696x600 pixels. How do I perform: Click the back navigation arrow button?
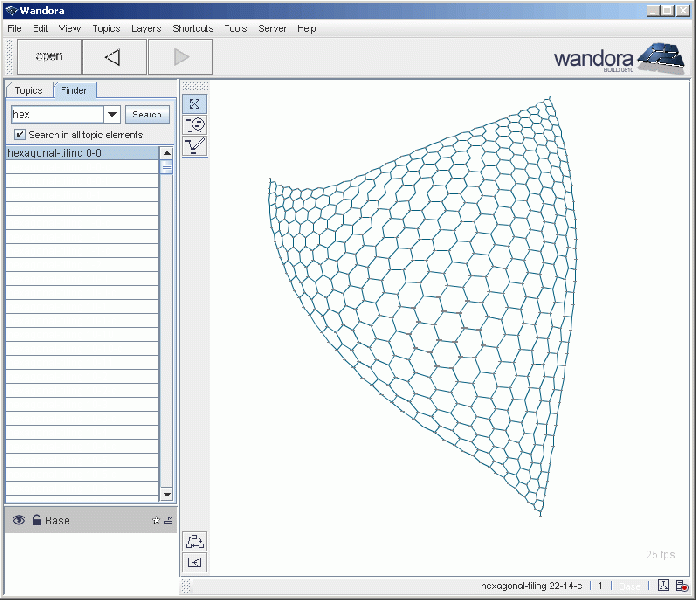point(112,57)
